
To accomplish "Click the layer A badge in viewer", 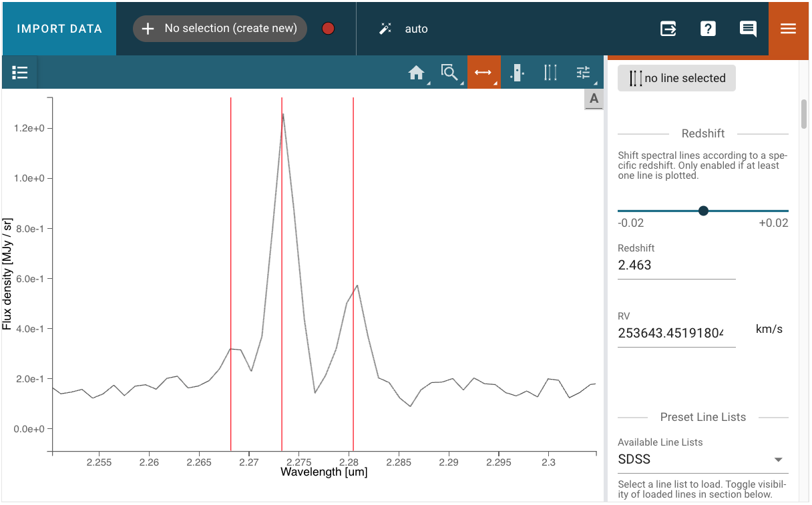I will (594, 99).
